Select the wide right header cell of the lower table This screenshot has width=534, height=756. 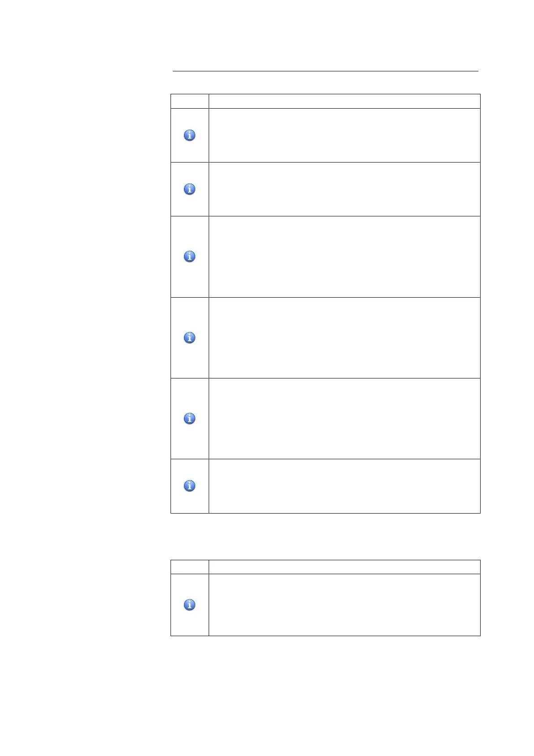(344, 567)
